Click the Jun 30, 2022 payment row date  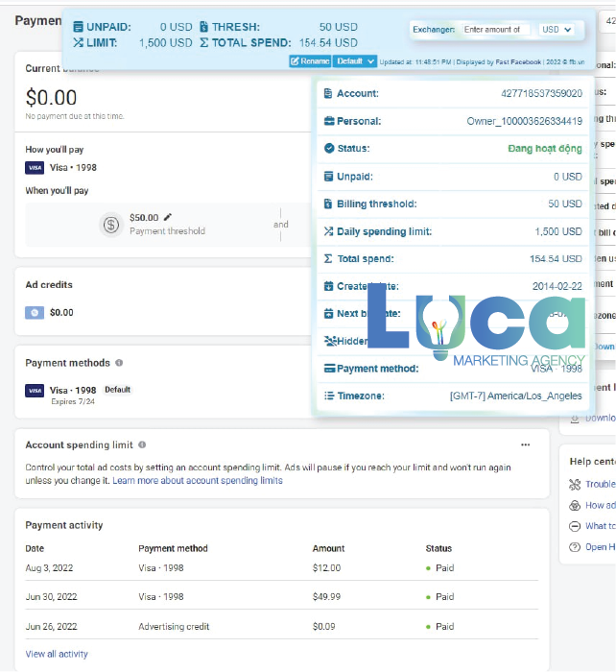pos(52,596)
